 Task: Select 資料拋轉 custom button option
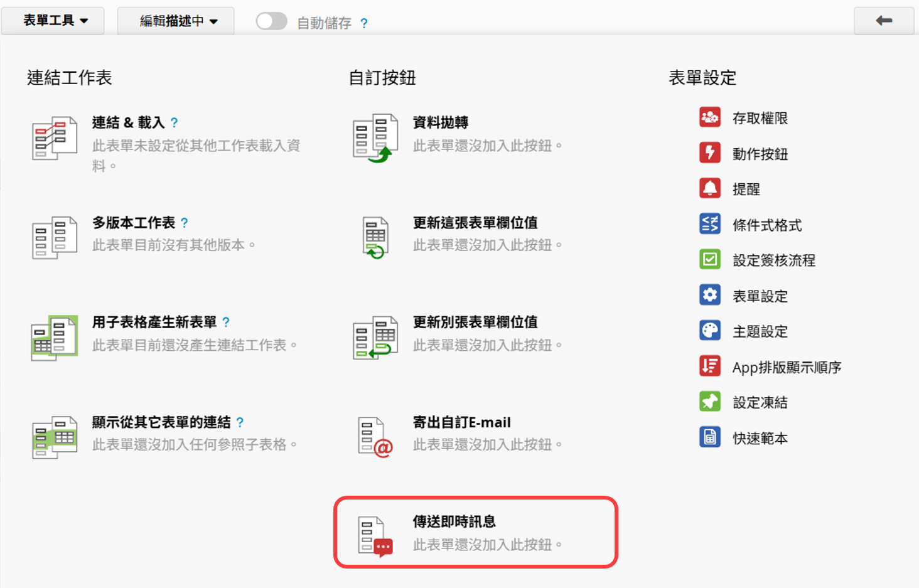coord(441,122)
